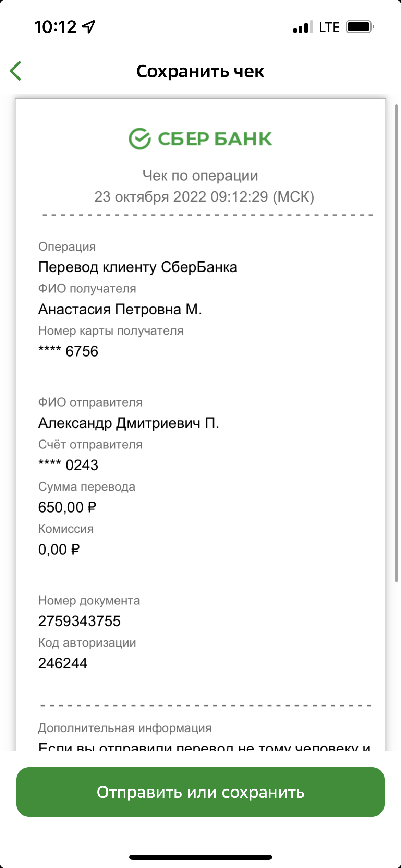Tap recipient card number **** 6756
The width and height of the screenshot is (401, 868).
[x=68, y=351]
